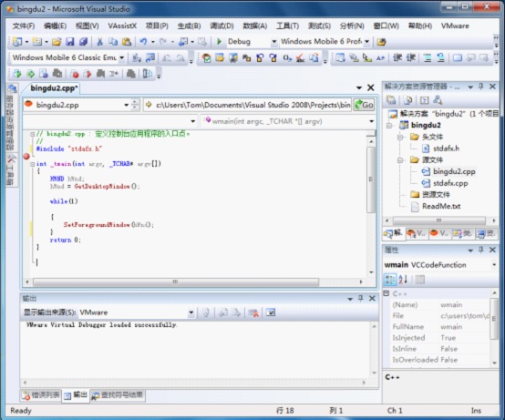This screenshot has width=505, height=420.
Task: Switch to the 查找符号结果 tab
Action: click(x=118, y=395)
